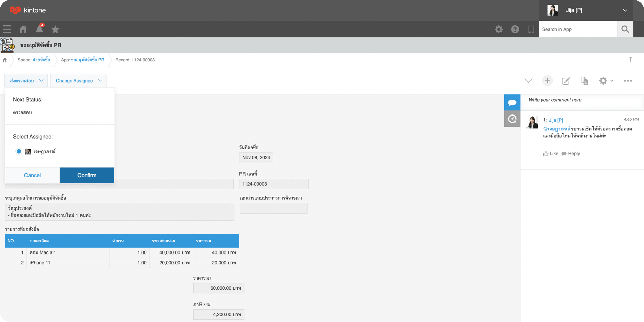Like Jija's comment
644x322 pixels.
pos(551,154)
